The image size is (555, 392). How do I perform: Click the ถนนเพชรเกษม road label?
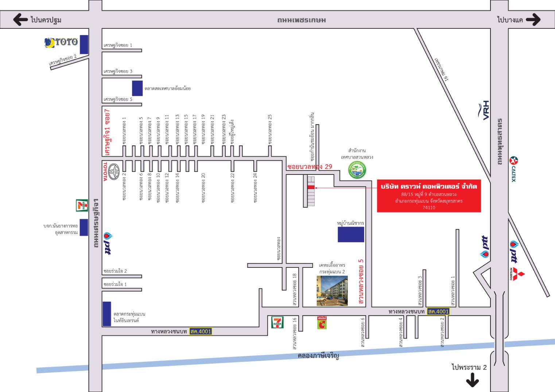301,20
